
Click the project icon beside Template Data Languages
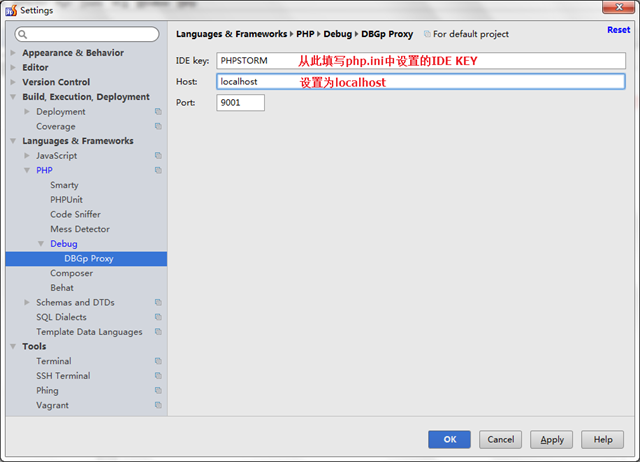tap(158, 332)
